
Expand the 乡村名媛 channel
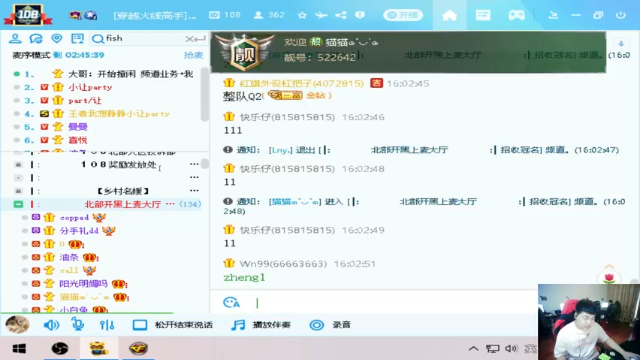[x=18, y=191]
